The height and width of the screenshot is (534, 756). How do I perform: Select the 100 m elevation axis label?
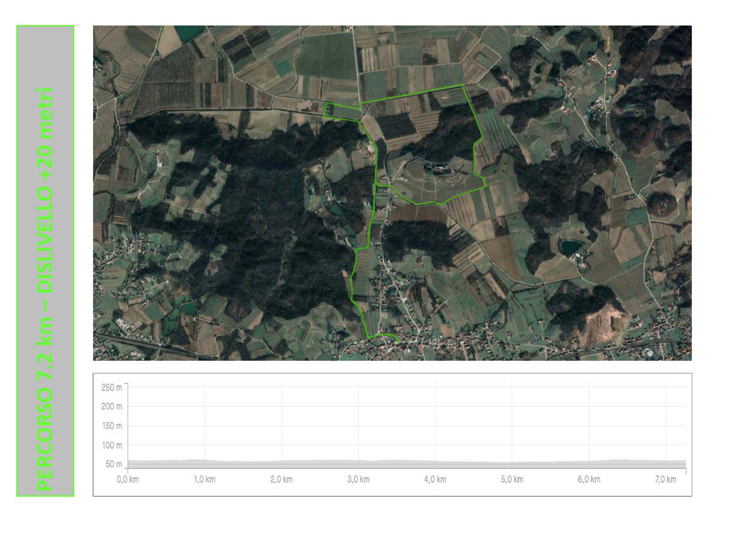(x=112, y=445)
